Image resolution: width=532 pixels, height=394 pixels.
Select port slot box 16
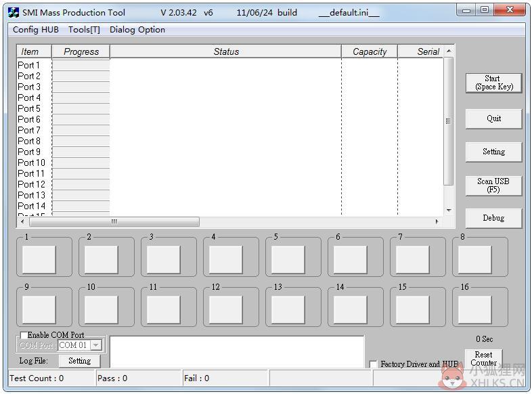(x=475, y=309)
